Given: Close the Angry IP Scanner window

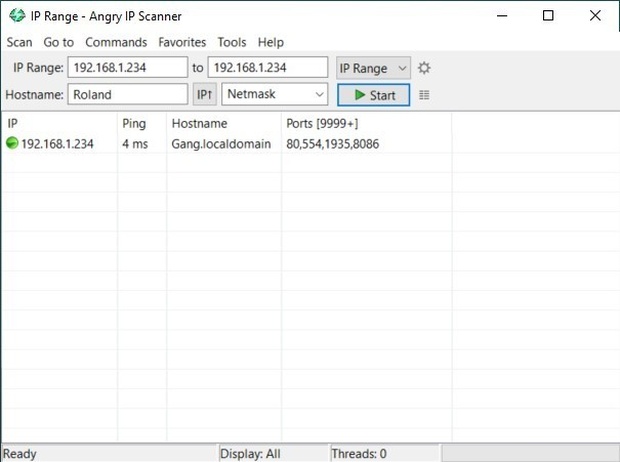Looking at the screenshot, I should click(595, 16).
